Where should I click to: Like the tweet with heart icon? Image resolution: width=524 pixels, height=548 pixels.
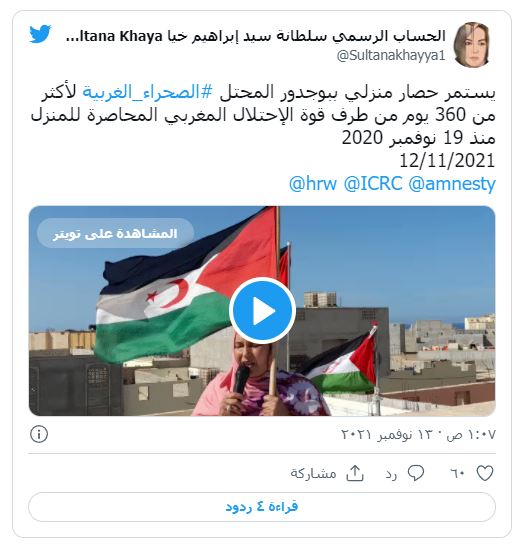(485, 473)
